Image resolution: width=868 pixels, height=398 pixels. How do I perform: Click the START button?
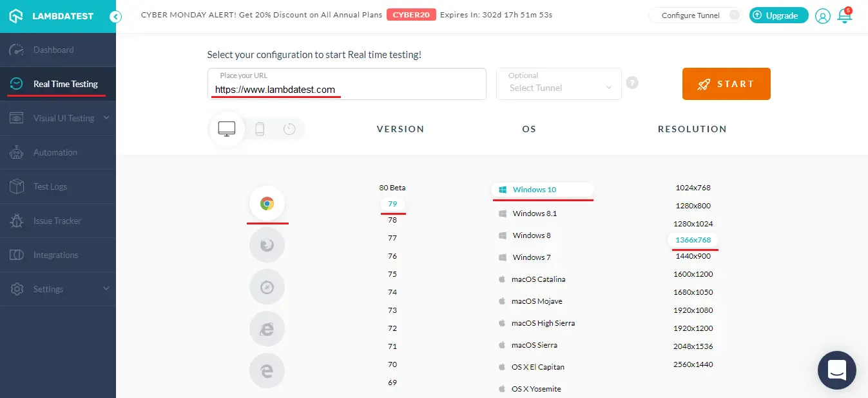726,84
